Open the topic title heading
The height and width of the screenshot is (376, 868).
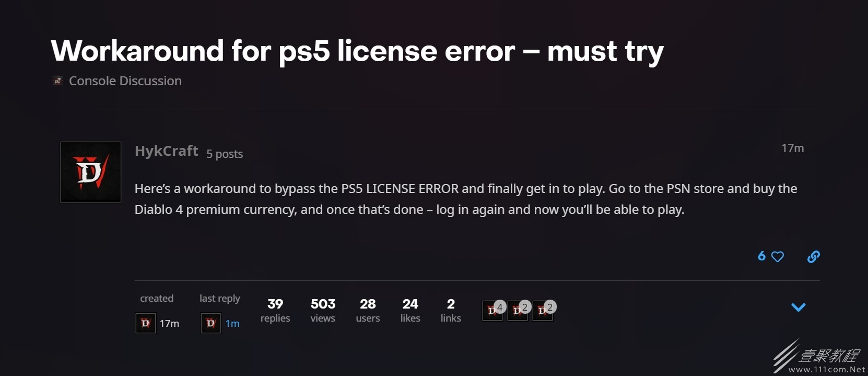[357, 51]
